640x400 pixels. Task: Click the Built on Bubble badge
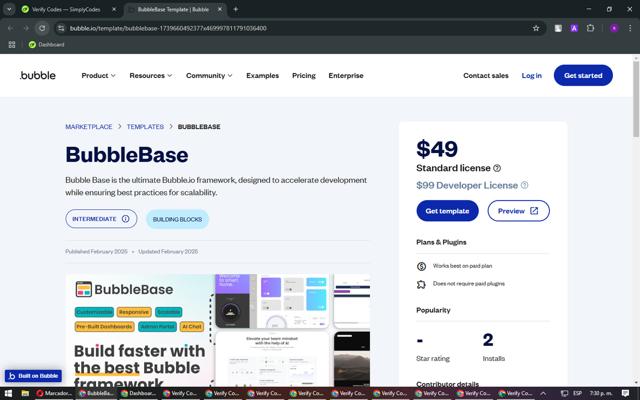33,376
